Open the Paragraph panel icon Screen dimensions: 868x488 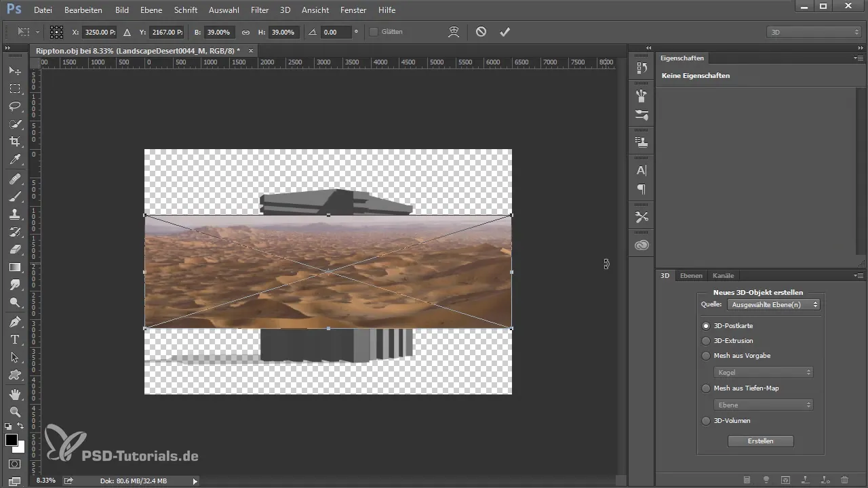tap(642, 189)
